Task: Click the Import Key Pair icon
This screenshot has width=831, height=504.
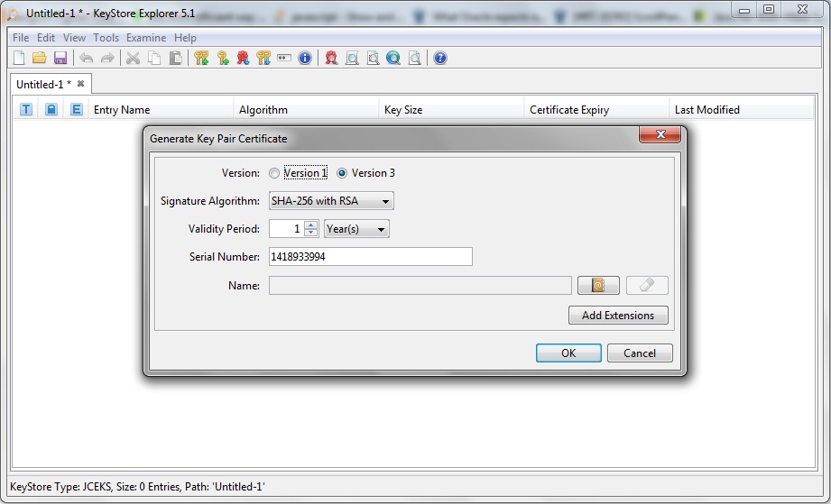Action: click(x=263, y=58)
